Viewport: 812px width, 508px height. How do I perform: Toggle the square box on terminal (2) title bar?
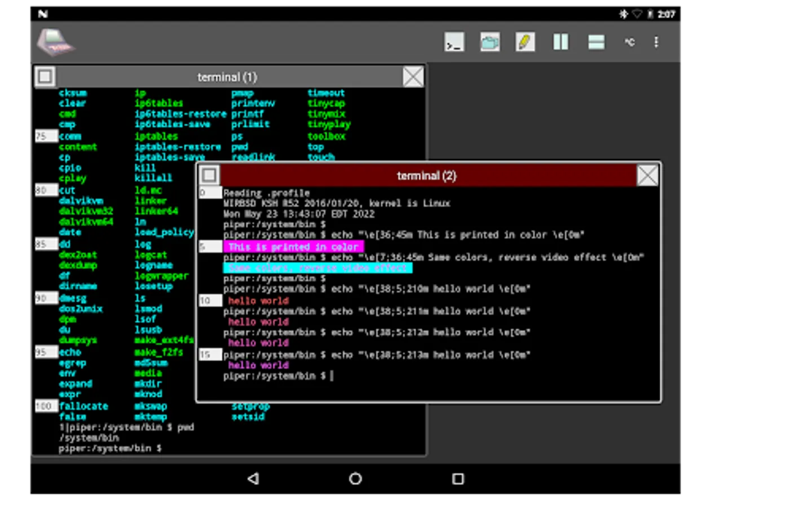209,176
